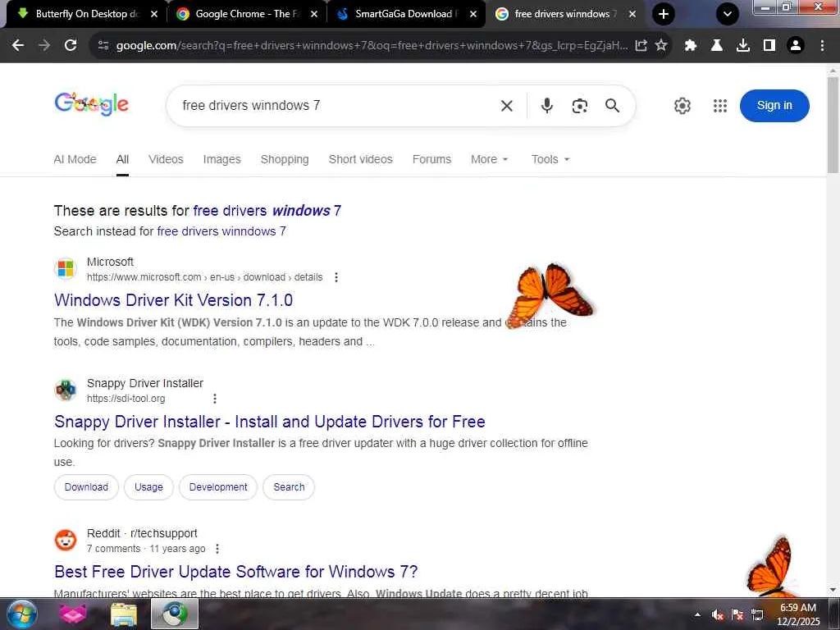Expand the tab search dropdown
The image size is (840, 630).
[x=728, y=14]
